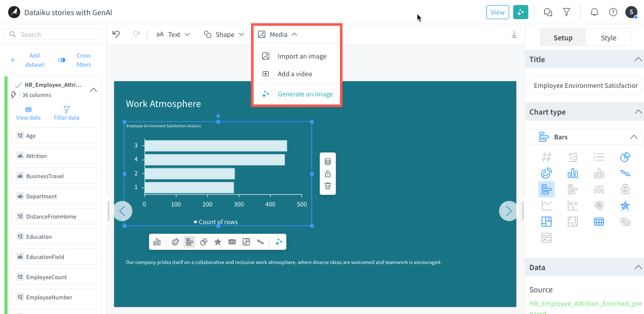
Task: Open View data for the dataset
Action: (28, 113)
